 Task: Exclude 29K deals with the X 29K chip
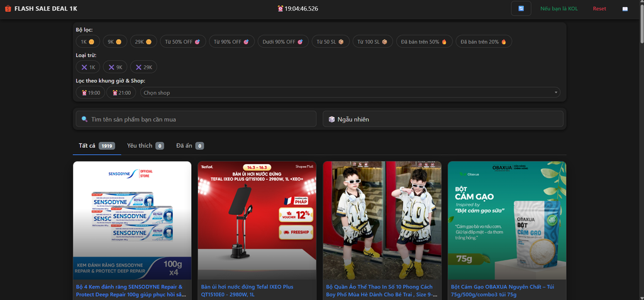(x=143, y=67)
